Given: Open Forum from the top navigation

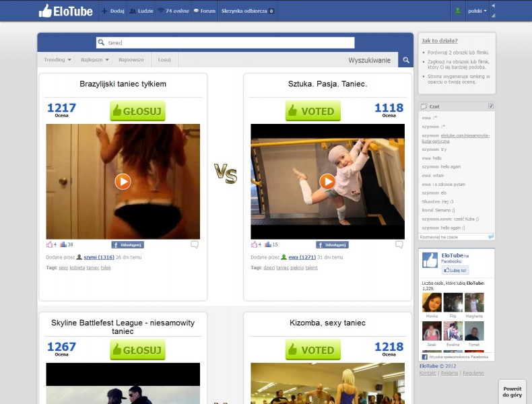Looking at the screenshot, I should (x=204, y=11).
